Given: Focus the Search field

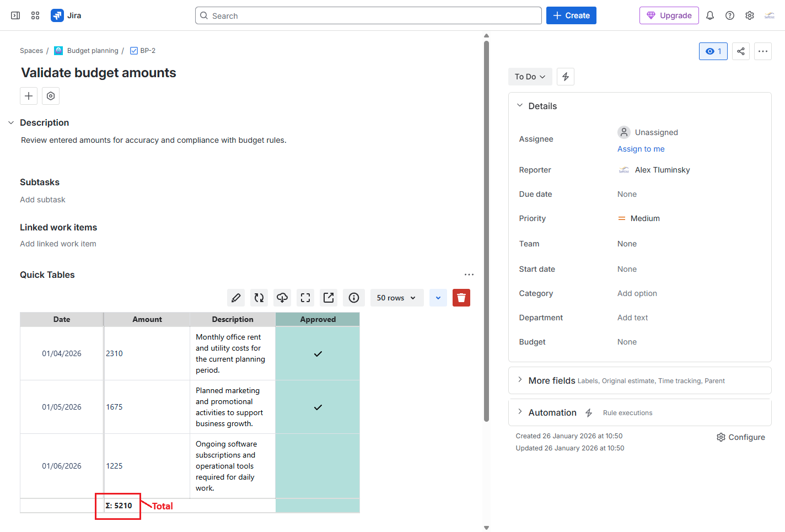Looking at the screenshot, I should (368, 15).
